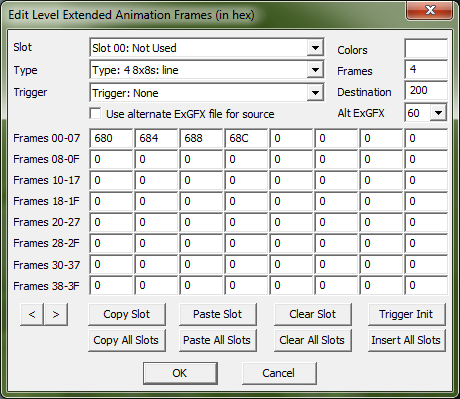This screenshot has height=399, width=460.
Task: Click the Alt ExGFX label text
Action: pos(361,113)
